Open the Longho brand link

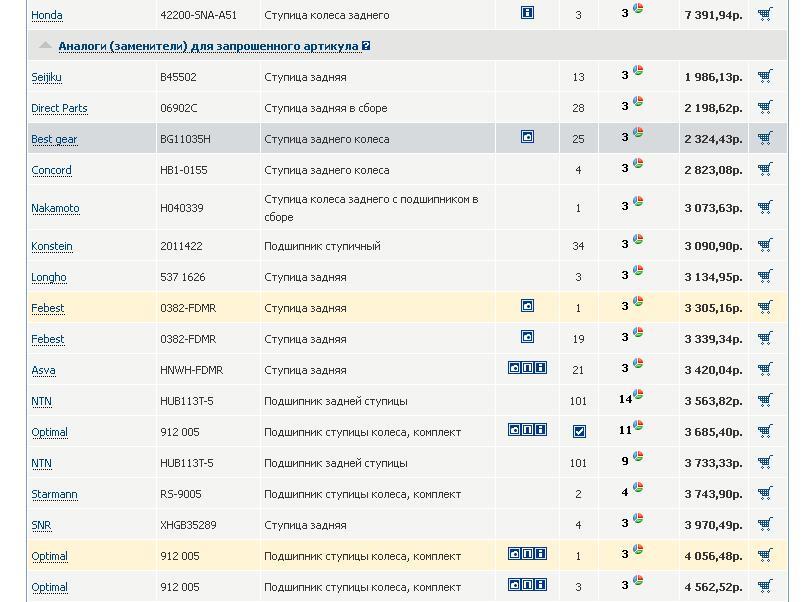(49, 277)
